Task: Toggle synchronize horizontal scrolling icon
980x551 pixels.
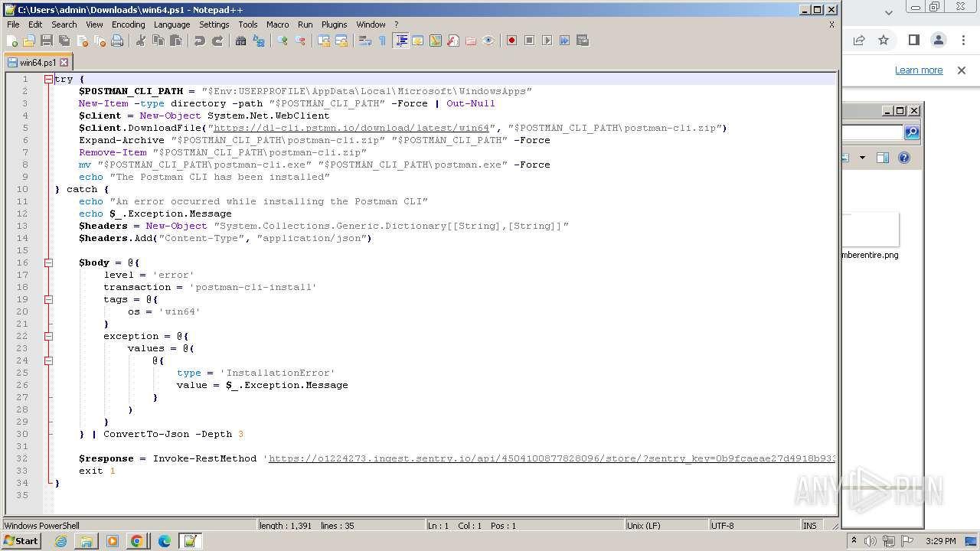Action: point(341,41)
